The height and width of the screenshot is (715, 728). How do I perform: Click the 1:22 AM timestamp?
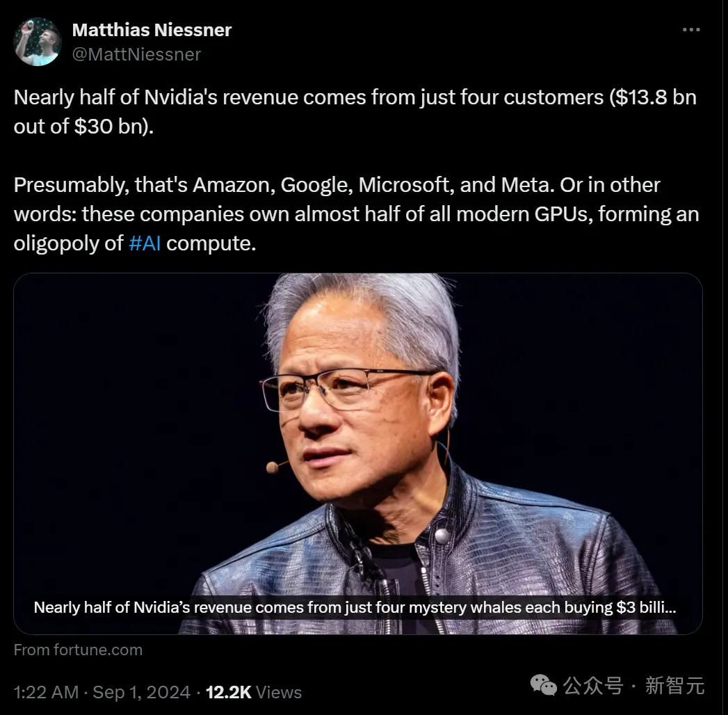[46, 692]
